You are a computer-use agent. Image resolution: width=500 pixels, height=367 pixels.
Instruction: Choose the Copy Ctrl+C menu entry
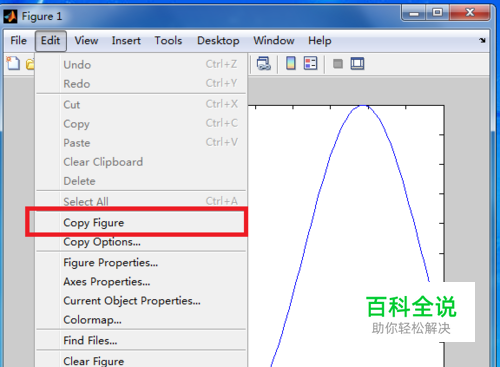click(141, 123)
